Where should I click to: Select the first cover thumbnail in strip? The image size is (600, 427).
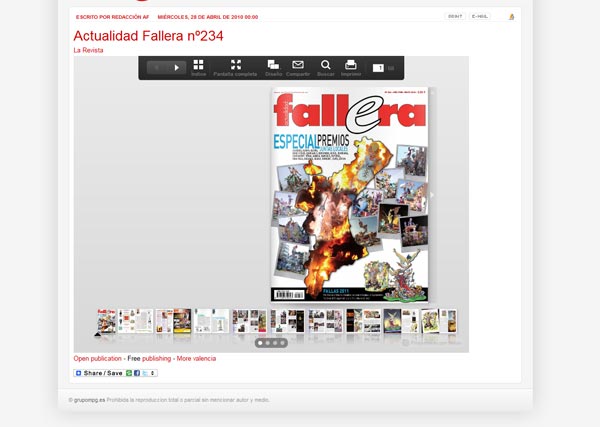click(x=106, y=321)
